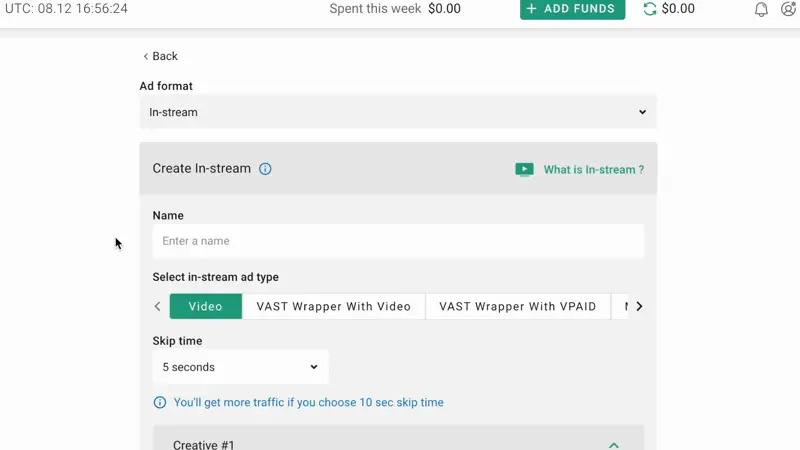
Task: Go back using the Back link
Action: [160, 56]
